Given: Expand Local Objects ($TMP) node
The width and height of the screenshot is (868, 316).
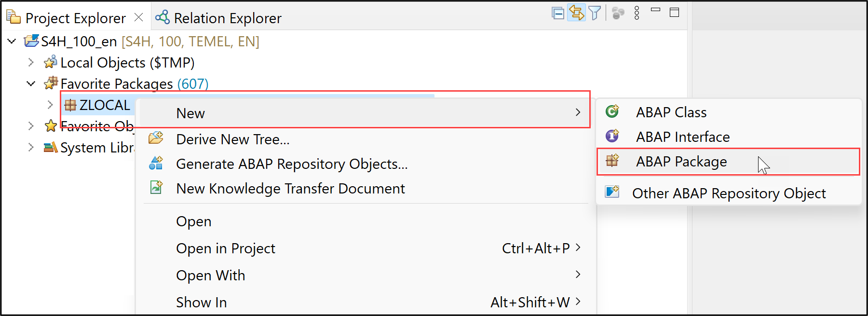Looking at the screenshot, I should pos(31,62).
